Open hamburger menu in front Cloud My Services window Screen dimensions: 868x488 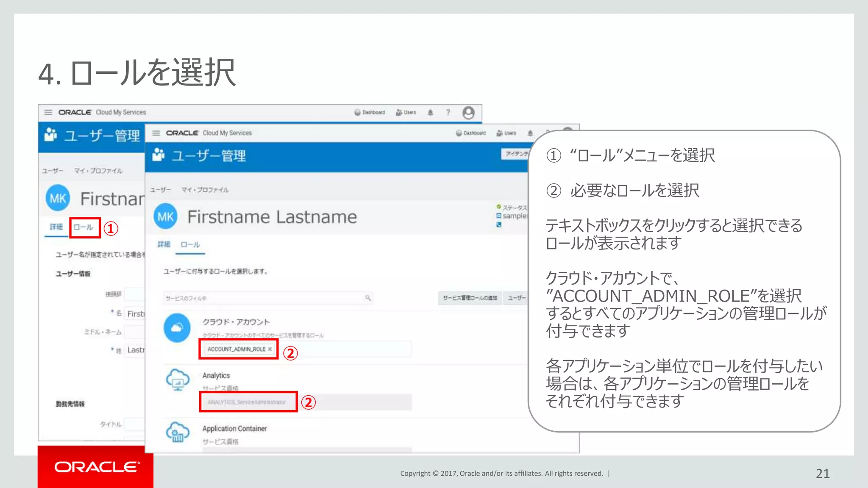[156, 133]
